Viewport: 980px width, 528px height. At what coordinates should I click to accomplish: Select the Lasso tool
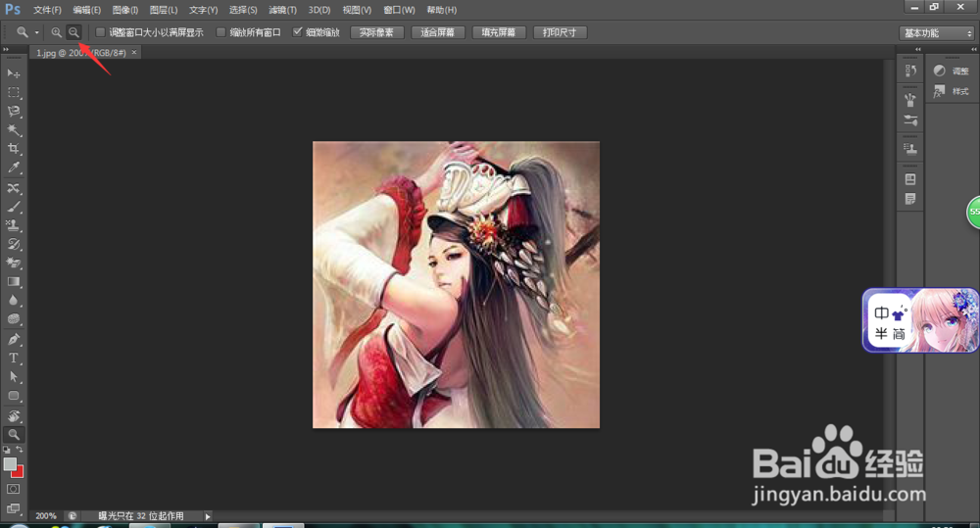tap(13, 112)
